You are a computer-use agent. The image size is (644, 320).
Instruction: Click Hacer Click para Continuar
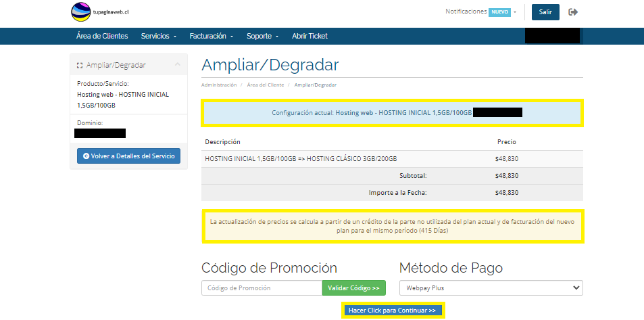pos(392,311)
